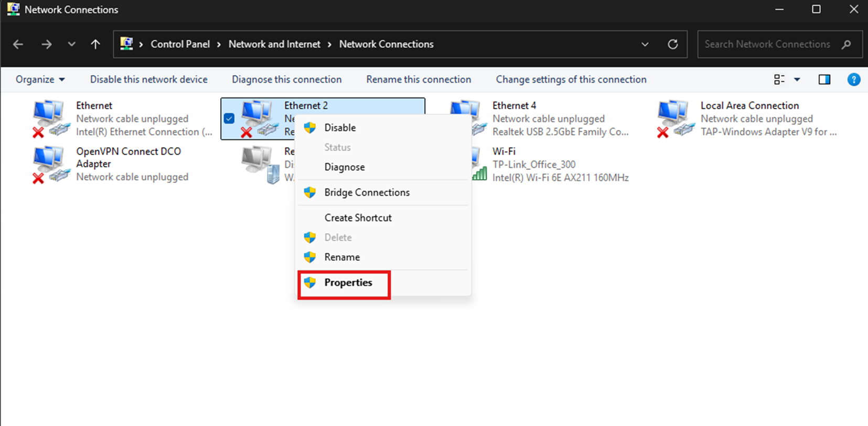Click the Ethernet 4 connection name
Viewport: 868px width, 426px height.
[514, 105]
